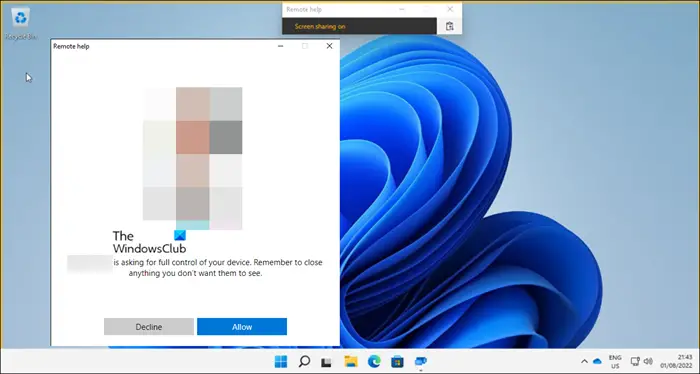Close the Remote help dialog window
Screen dimensions: 700x374
329,46
